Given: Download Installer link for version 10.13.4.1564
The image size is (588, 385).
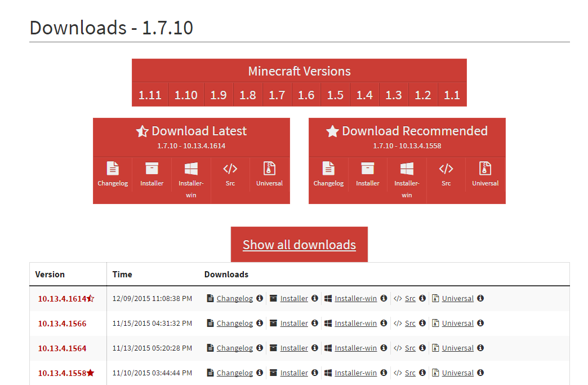Looking at the screenshot, I should pos(294,348).
